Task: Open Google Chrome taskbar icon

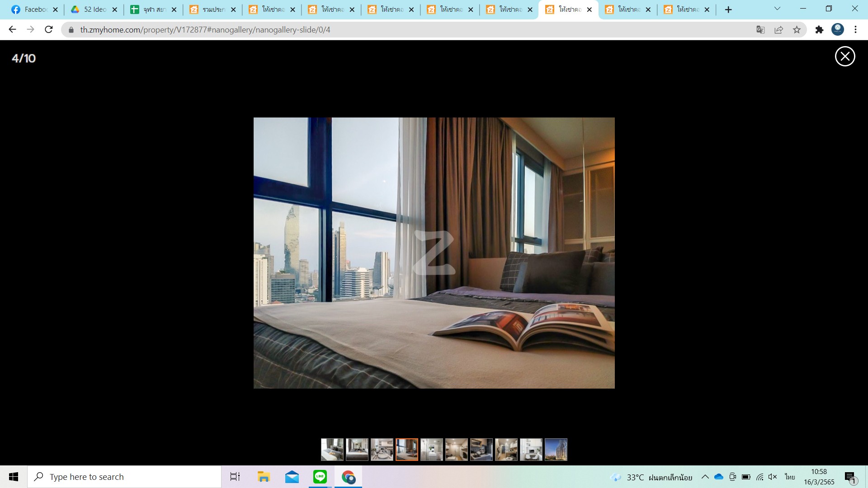Action: pos(349,477)
